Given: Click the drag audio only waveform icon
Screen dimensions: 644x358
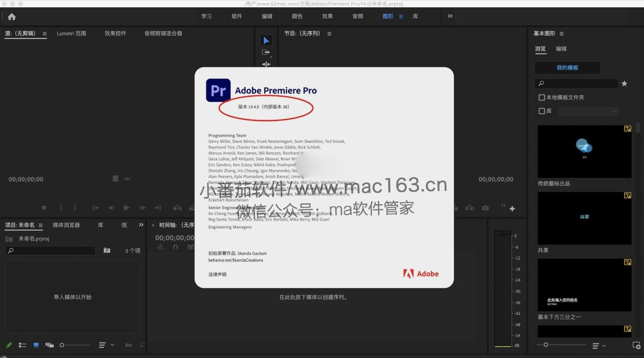Looking at the screenshot, I should coord(127,179).
